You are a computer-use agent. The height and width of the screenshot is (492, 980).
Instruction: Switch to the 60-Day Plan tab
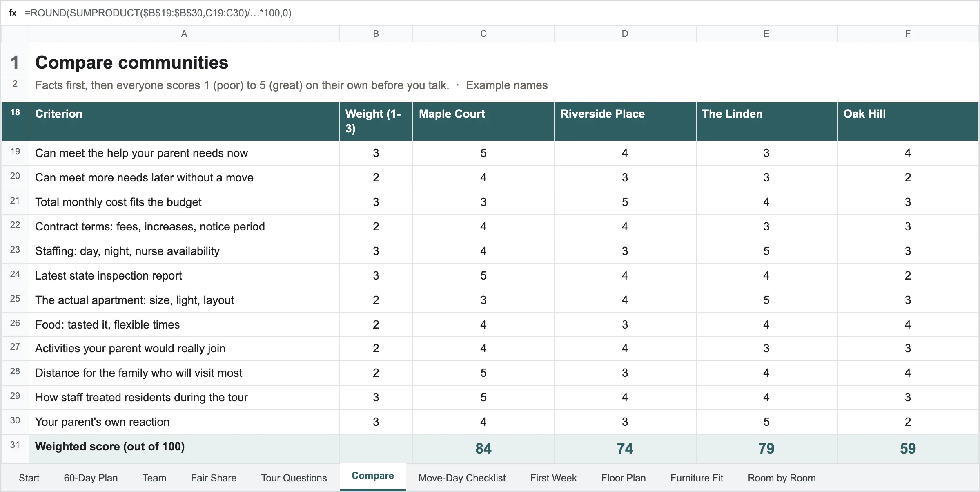pyautogui.click(x=91, y=478)
